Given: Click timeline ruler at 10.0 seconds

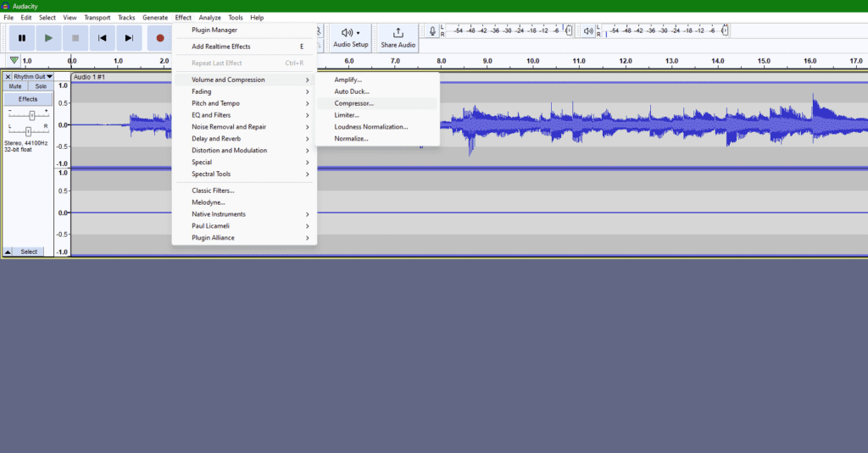Looking at the screenshot, I should (x=532, y=61).
